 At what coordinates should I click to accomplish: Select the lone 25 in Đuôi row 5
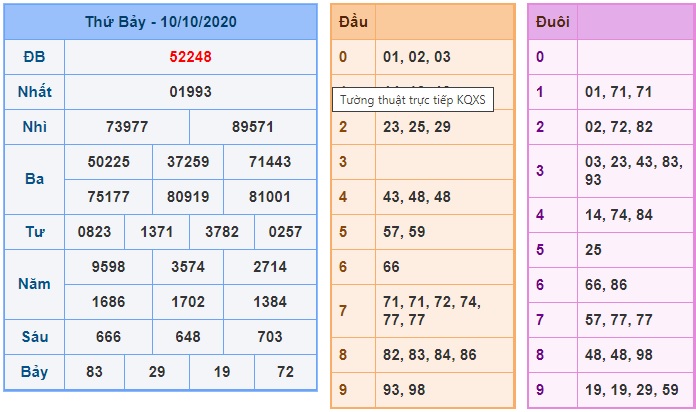pos(593,250)
